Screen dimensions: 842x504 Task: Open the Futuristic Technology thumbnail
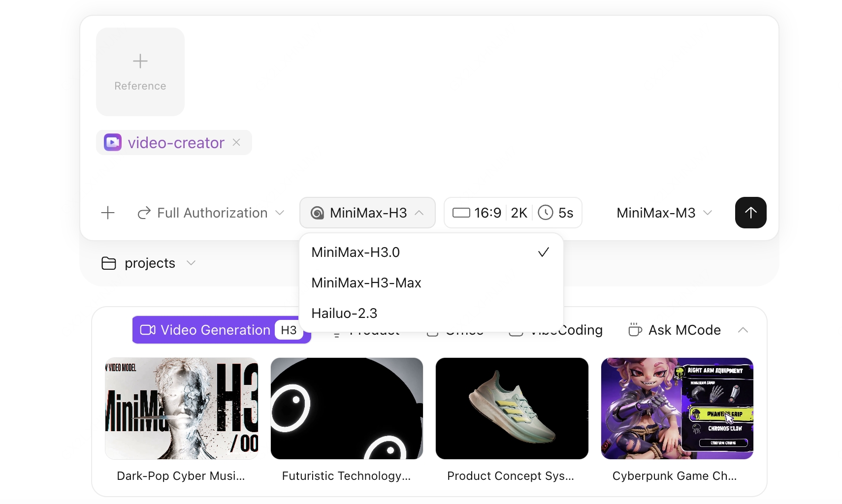coord(347,409)
